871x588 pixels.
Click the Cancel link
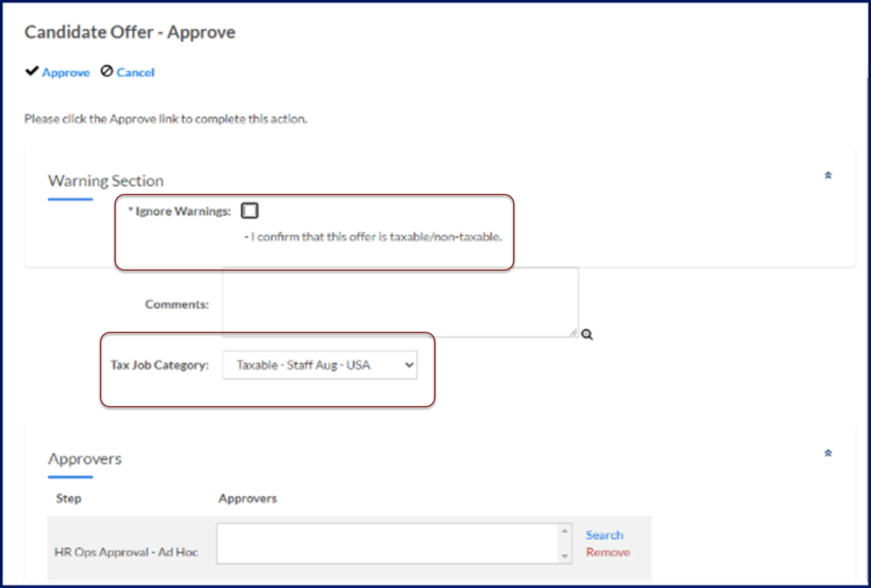click(x=135, y=73)
